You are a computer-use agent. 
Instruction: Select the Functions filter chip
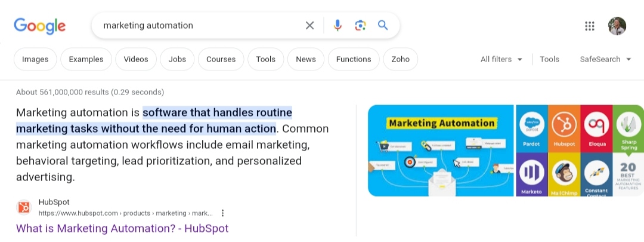click(x=354, y=59)
